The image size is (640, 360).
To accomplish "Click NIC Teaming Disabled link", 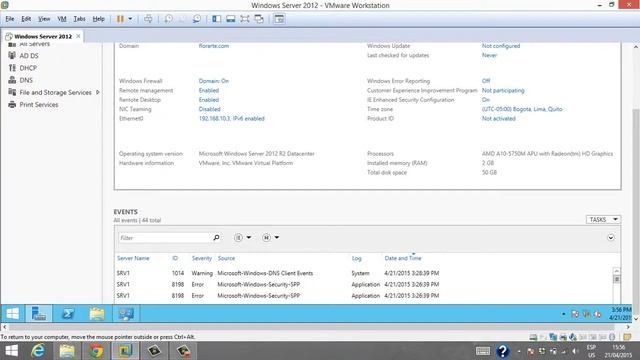I will click(x=209, y=109).
